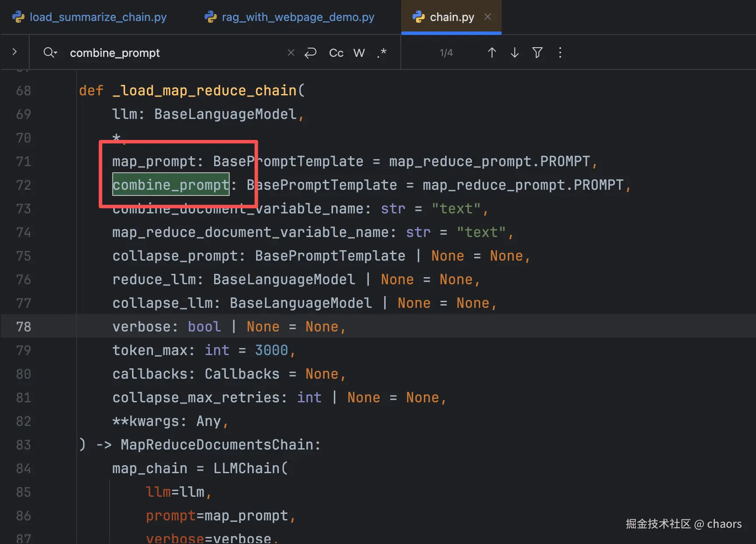Expand the replace field chevron
756x544 pixels.
(14, 52)
